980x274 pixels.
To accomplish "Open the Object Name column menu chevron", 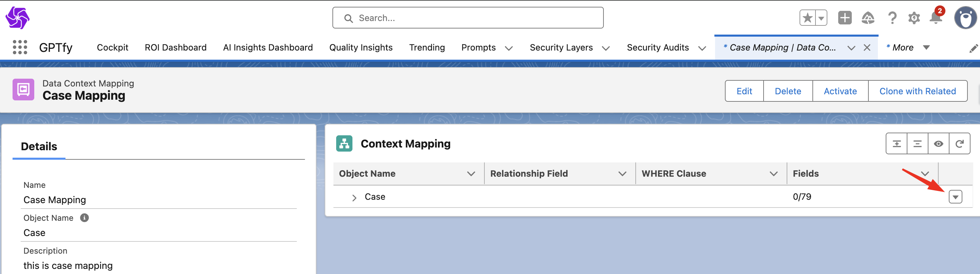I will tap(471, 174).
